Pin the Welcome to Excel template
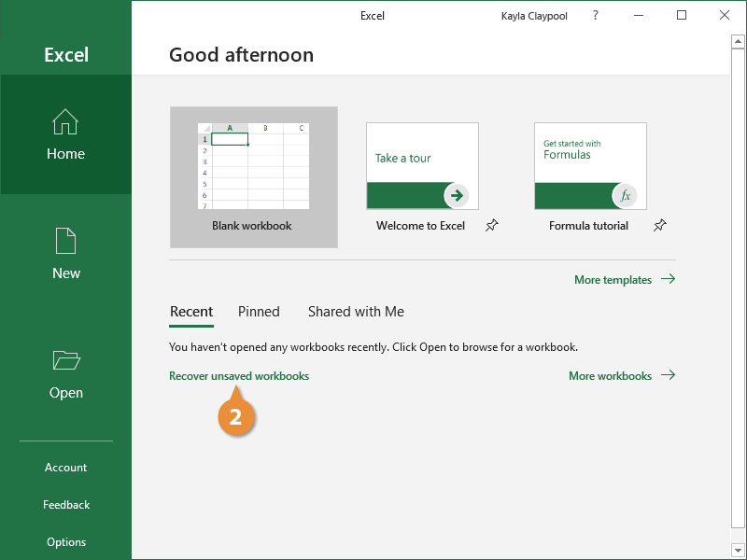Image resolution: width=747 pixels, height=560 pixels. coord(492,225)
